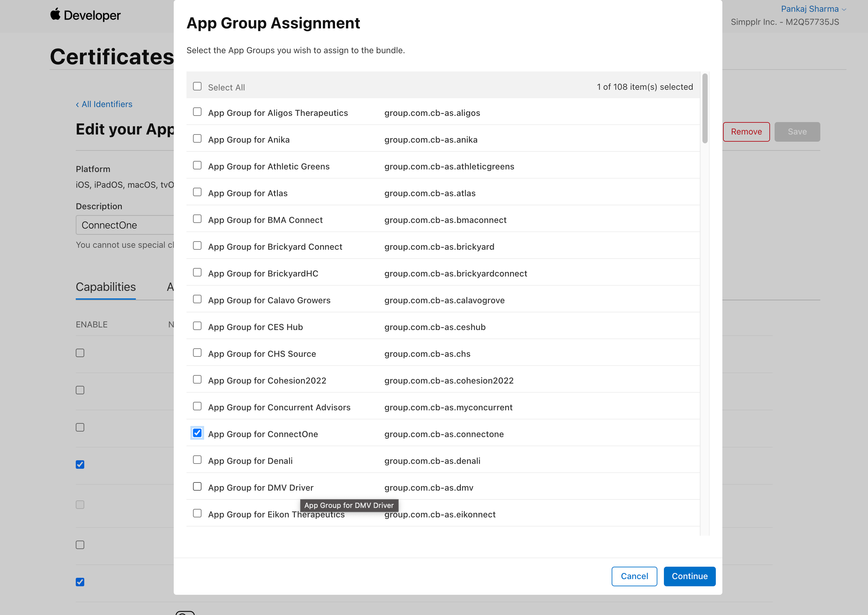Uncheck App Group for ConnectOne
Viewport: 868px width, 615px height.
coord(197,433)
